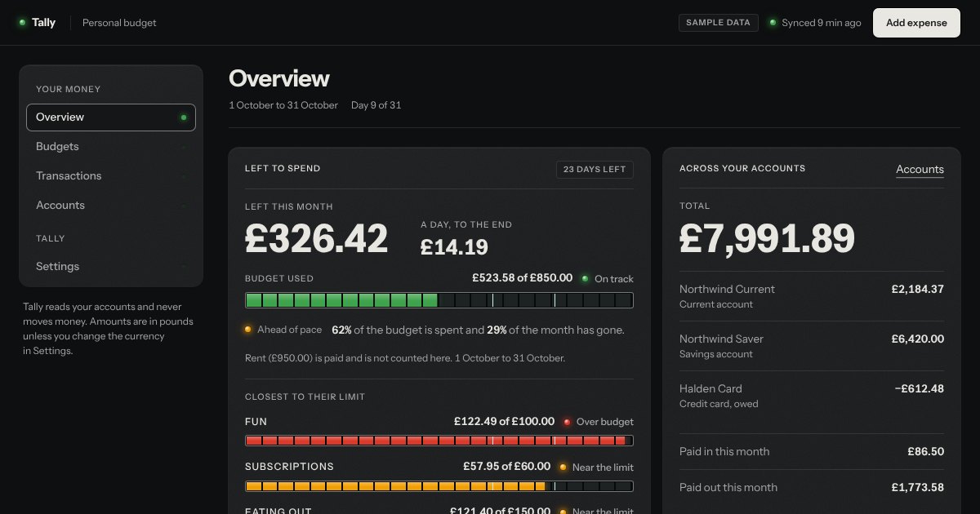Viewport: 980px width, 514px height.
Task: Click the −£612.48 Halden Card balance
Action: pos(920,389)
